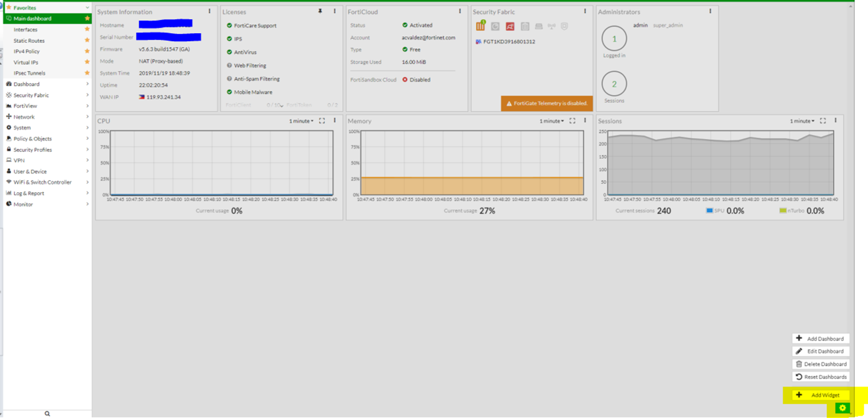This screenshot has width=868, height=418.
Task: Open Sessions widget 1 minute dropdown
Action: click(802, 121)
